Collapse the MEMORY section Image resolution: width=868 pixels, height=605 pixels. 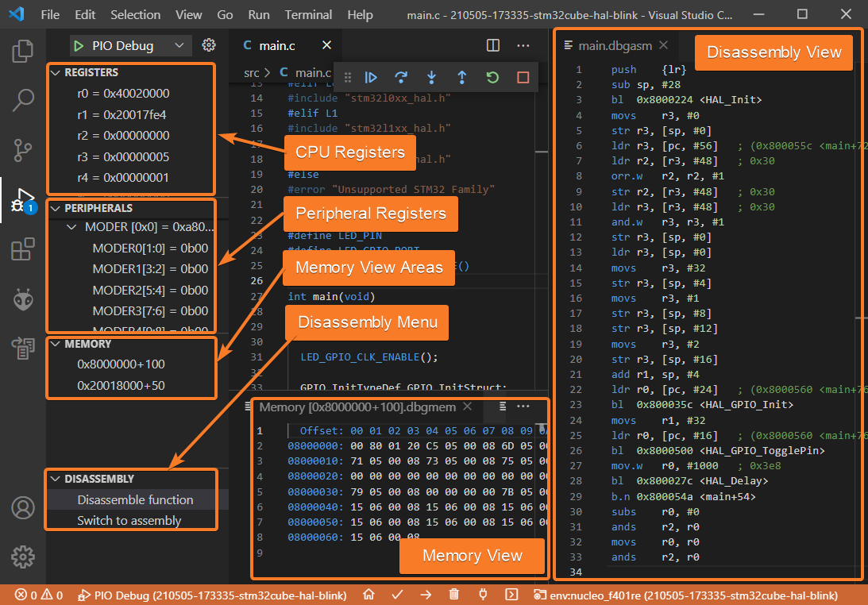tap(56, 344)
